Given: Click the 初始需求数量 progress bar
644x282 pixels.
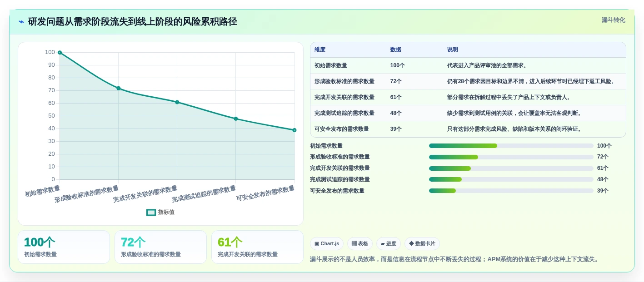Looking at the screenshot, I should coord(511,146).
